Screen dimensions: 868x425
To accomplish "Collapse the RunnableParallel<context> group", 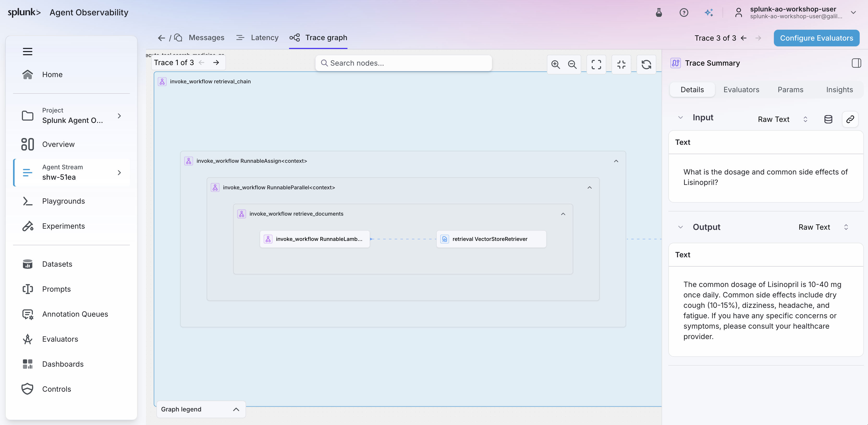I will point(589,187).
